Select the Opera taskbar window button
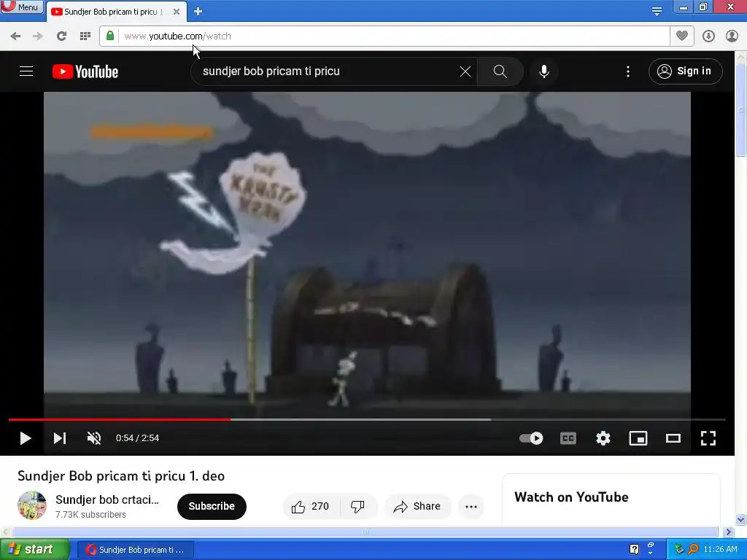The image size is (747, 560). (x=135, y=550)
